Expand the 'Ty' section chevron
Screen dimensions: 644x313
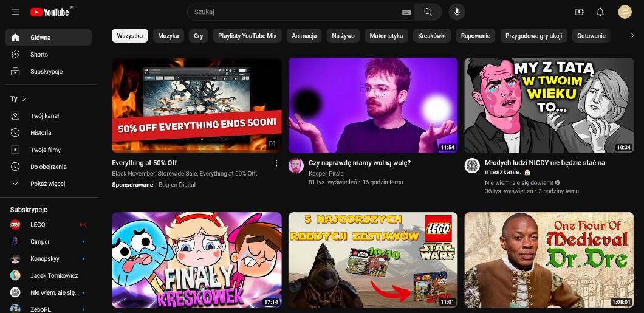pos(24,98)
